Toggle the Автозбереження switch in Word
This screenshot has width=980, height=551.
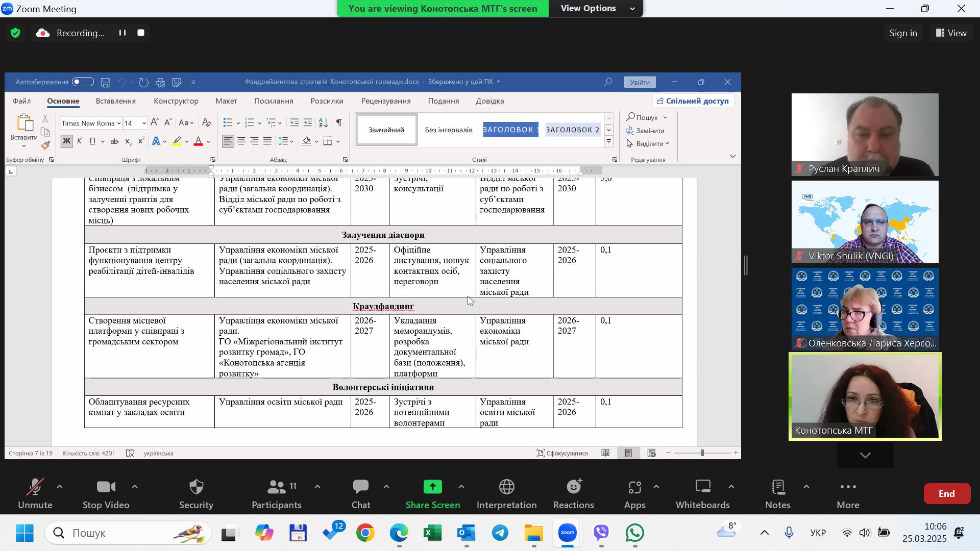point(83,82)
